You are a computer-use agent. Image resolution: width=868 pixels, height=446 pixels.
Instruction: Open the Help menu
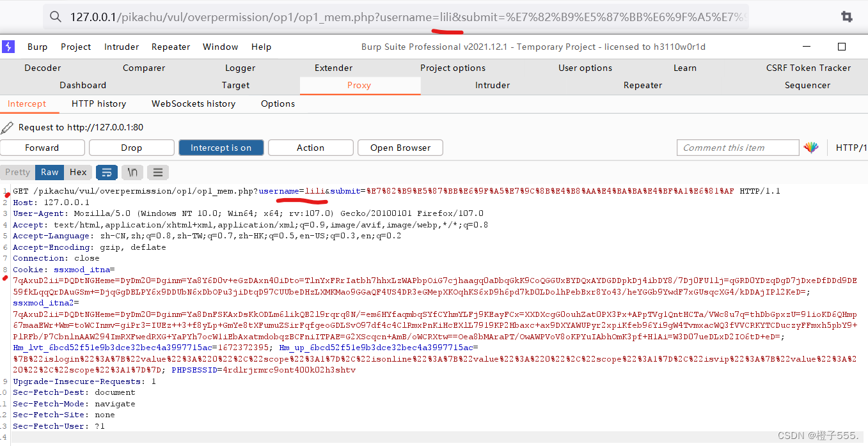click(x=261, y=47)
